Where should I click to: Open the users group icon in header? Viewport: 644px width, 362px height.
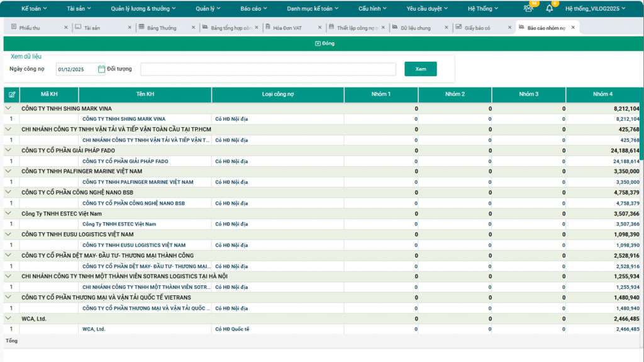pyautogui.click(x=528, y=9)
